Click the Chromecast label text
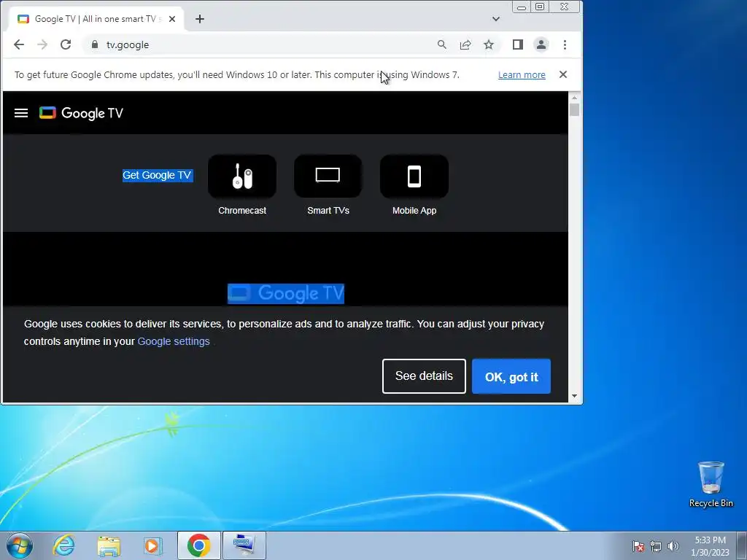Image resolution: width=747 pixels, height=560 pixels. [242, 211]
